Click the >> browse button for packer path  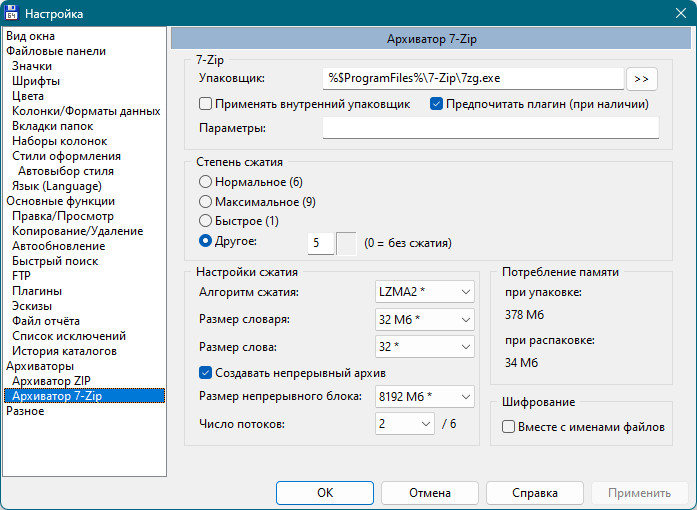click(x=641, y=78)
